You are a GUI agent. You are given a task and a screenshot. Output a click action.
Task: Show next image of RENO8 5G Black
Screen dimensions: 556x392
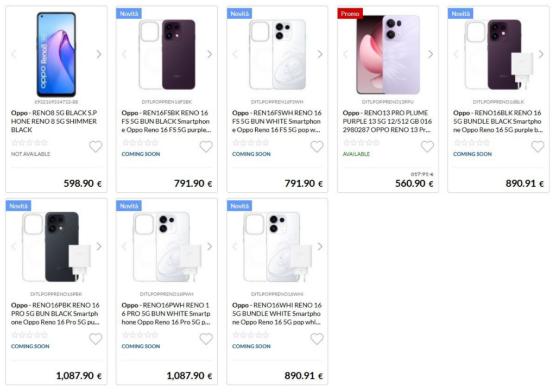coord(99,54)
